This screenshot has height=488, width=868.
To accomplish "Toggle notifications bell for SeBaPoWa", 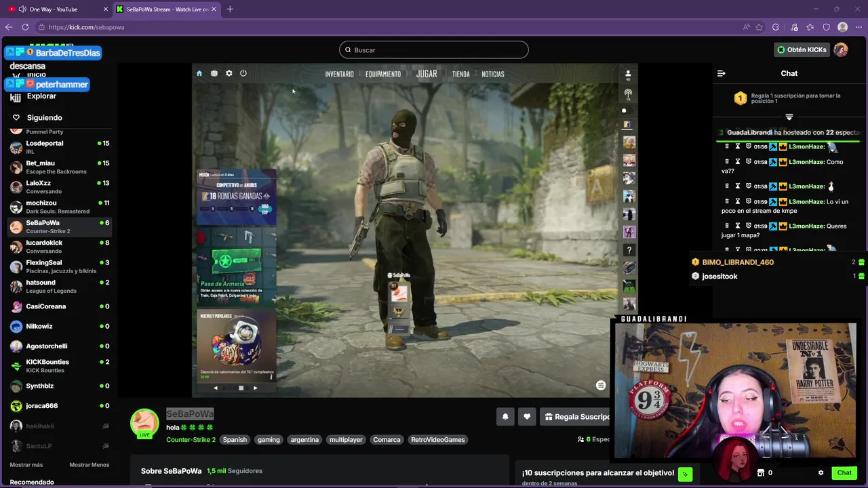I will tap(505, 417).
